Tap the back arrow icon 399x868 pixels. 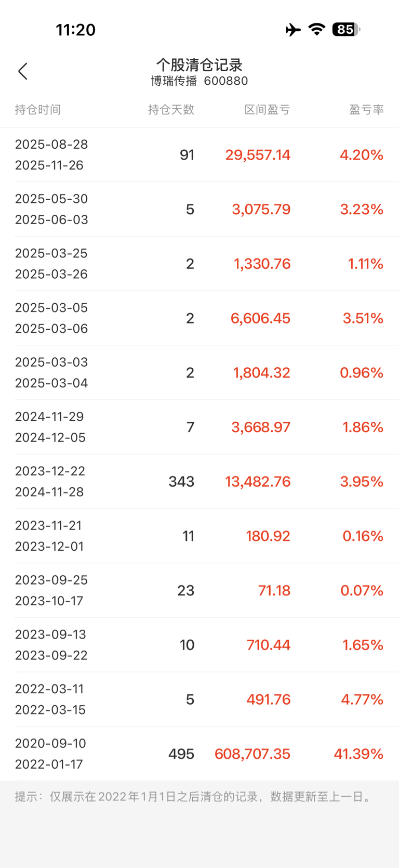pyautogui.click(x=22, y=71)
